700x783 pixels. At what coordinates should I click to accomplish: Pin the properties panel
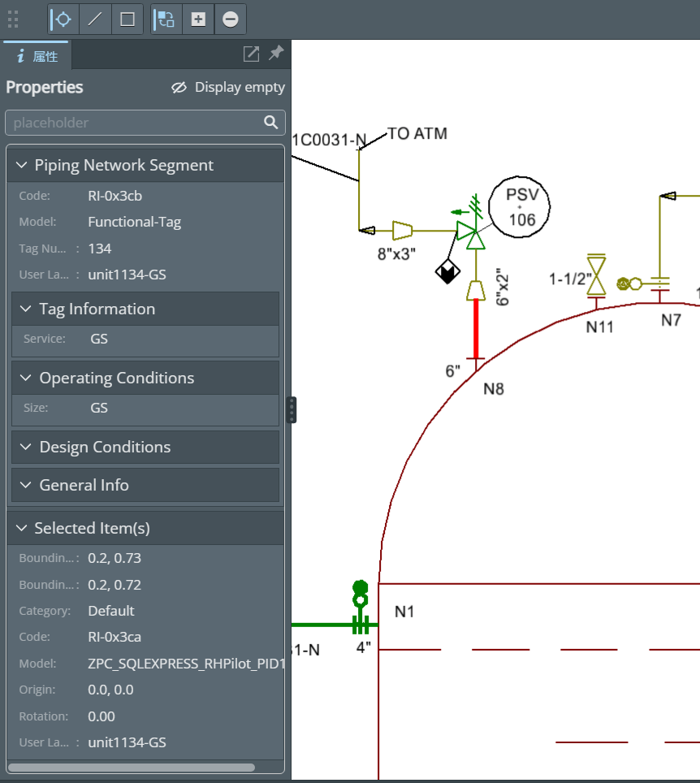click(276, 54)
